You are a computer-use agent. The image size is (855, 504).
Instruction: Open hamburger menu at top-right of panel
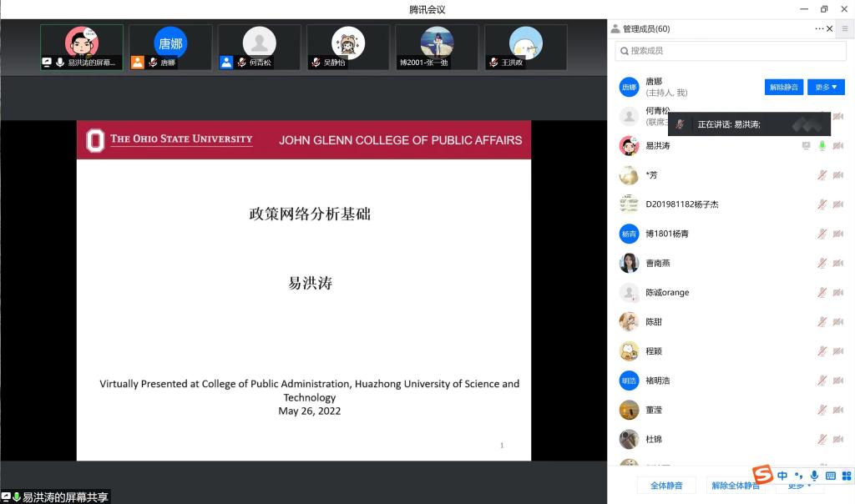point(844,29)
